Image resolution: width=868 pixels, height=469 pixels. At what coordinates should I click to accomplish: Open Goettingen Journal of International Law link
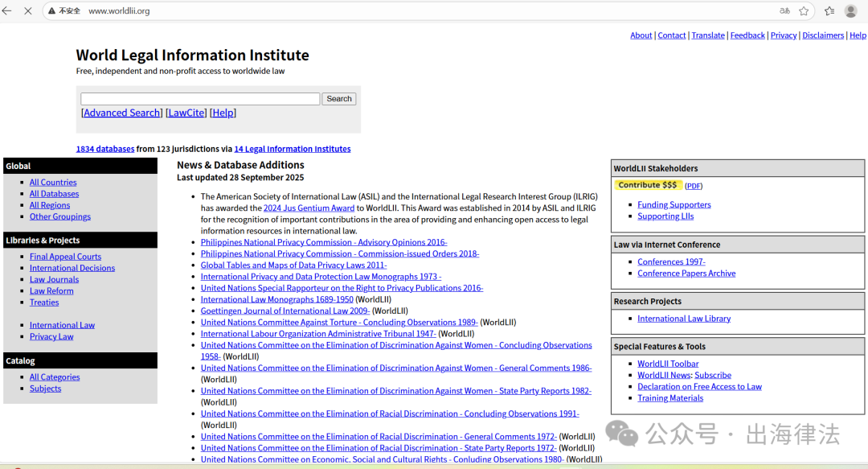[x=285, y=311]
